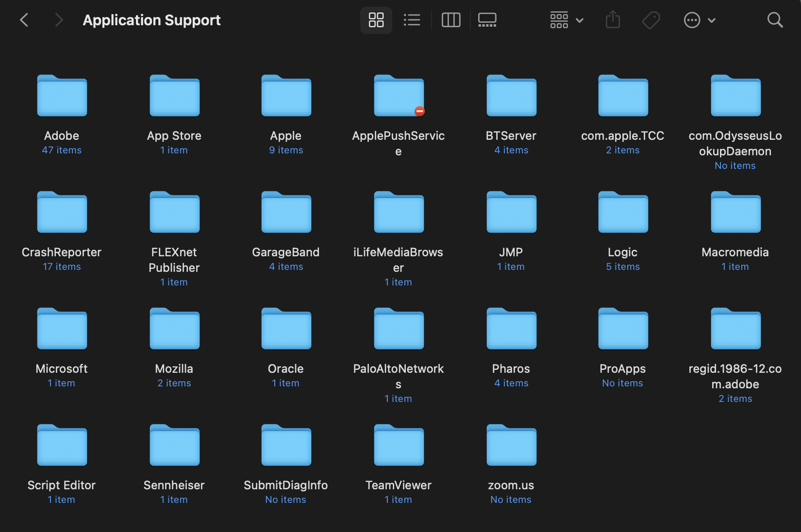This screenshot has width=801, height=532.
Task: Select the JMP folder
Action: (512, 212)
